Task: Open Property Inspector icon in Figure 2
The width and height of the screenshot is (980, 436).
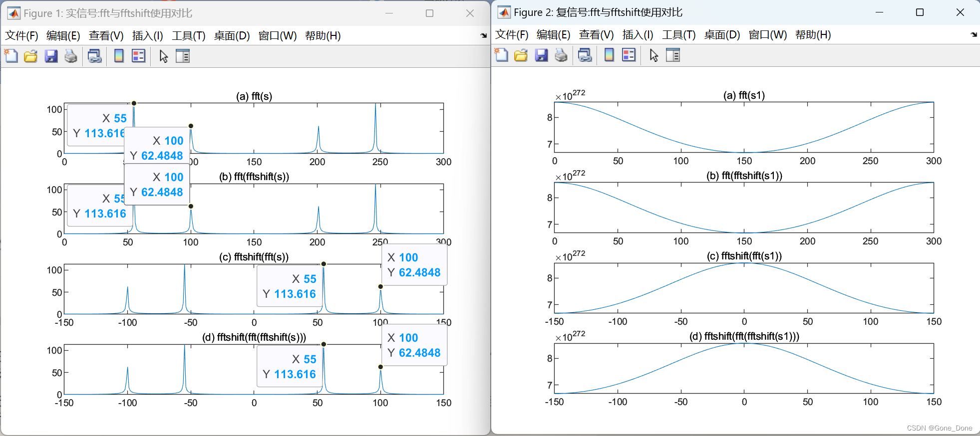Action: click(x=673, y=55)
